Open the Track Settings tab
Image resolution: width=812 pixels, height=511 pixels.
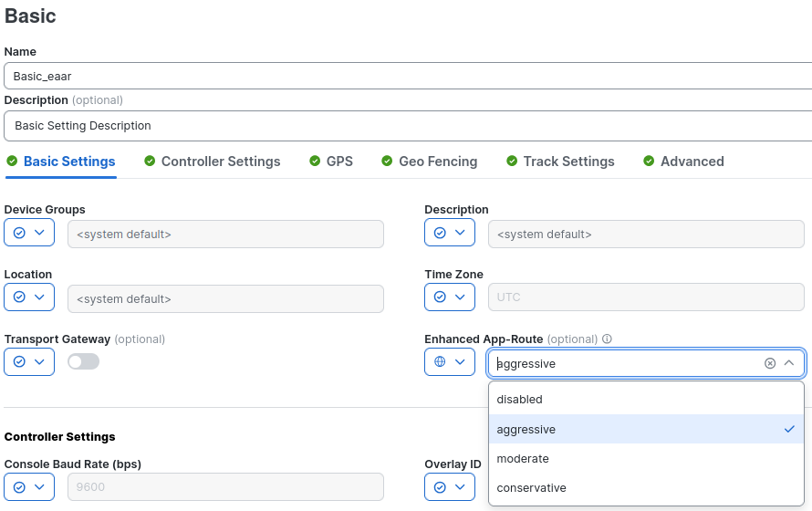pyautogui.click(x=568, y=162)
